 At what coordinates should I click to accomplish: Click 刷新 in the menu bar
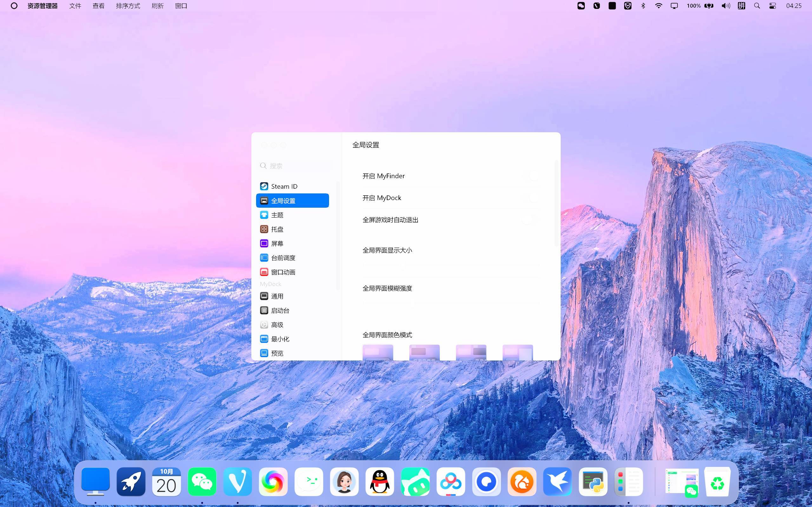(x=158, y=6)
